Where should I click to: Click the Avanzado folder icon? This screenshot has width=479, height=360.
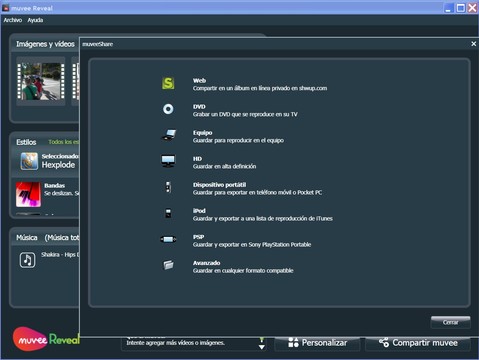(x=168, y=265)
